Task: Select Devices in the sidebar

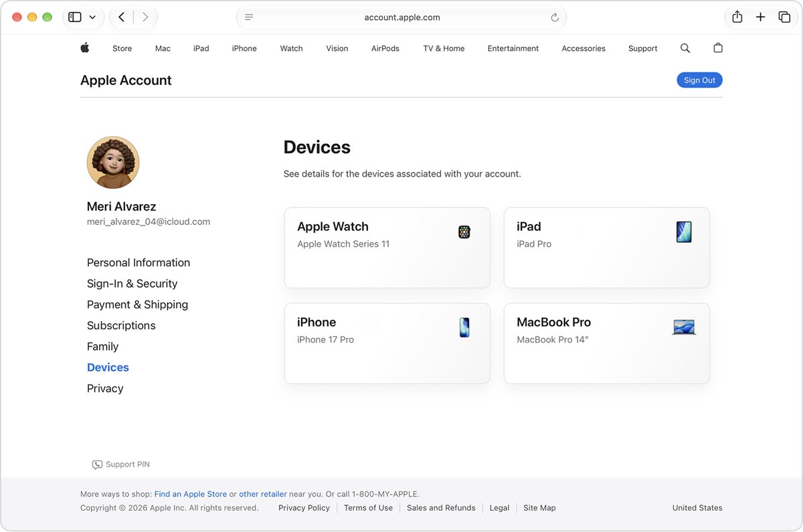Action: pyautogui.click(x=108, y=367)
